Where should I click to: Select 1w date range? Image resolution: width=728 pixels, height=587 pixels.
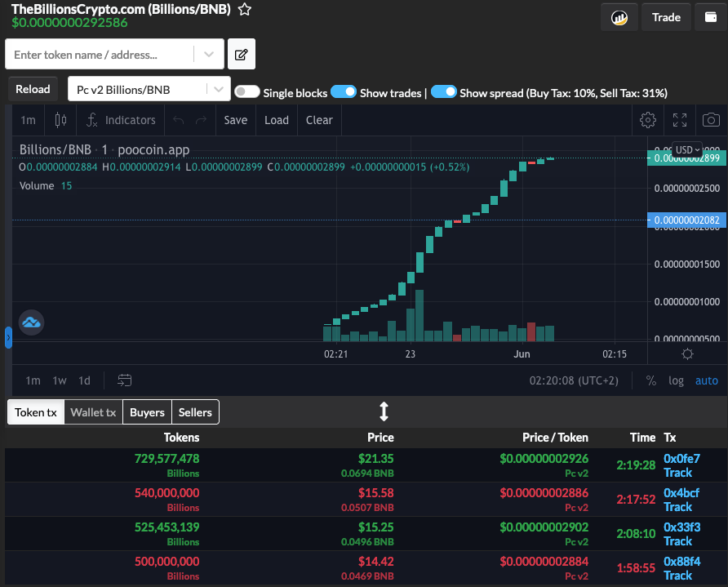[x=60, y=380]
